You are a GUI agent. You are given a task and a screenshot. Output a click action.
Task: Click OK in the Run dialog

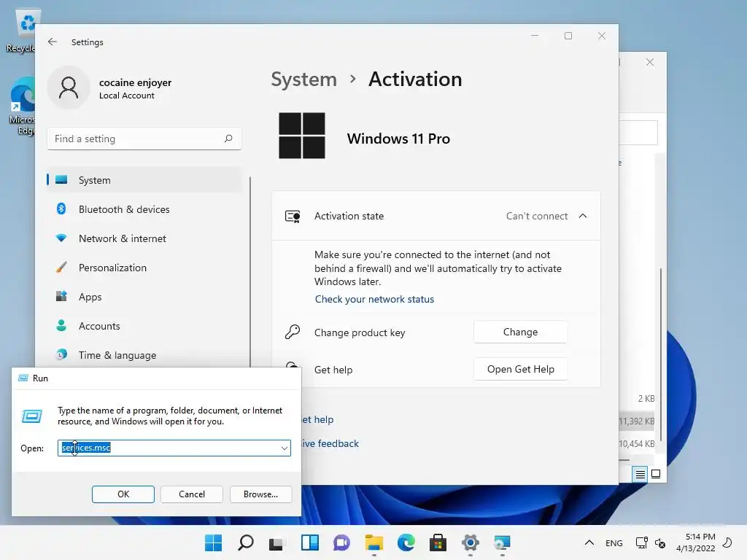point(123,494)
